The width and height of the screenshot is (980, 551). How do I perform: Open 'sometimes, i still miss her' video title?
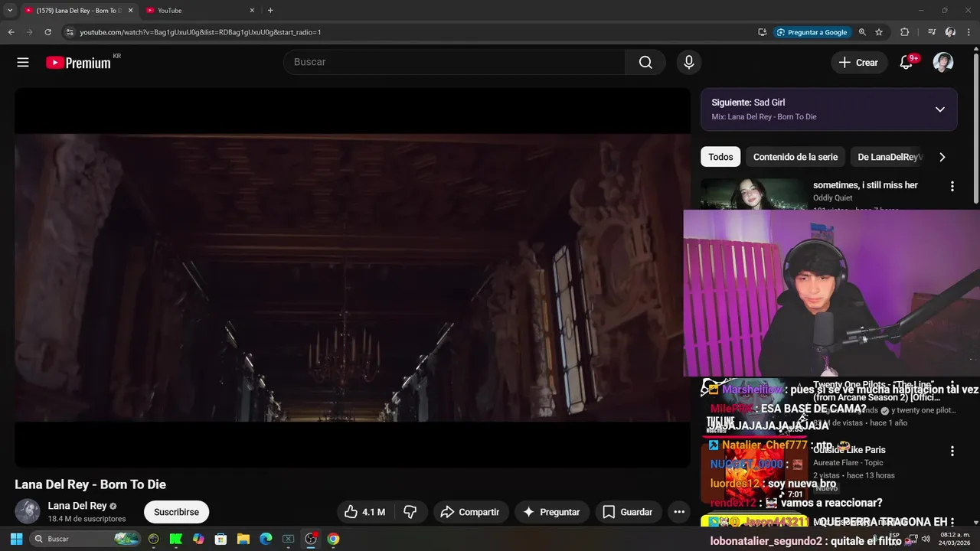[x=865, y=185]
